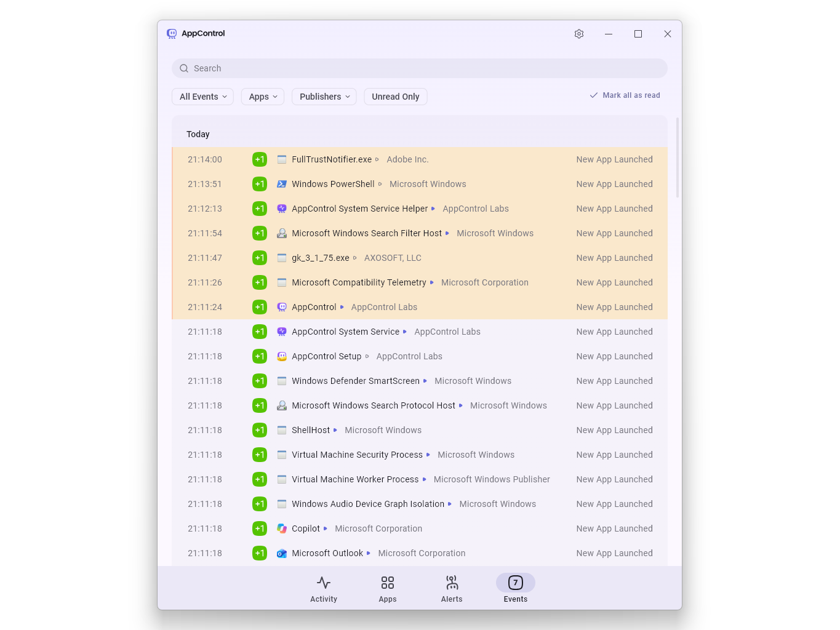This screenshot has width=840, height=630.
Task: Expand the All Events dropdown
Action: coord(203,97)
